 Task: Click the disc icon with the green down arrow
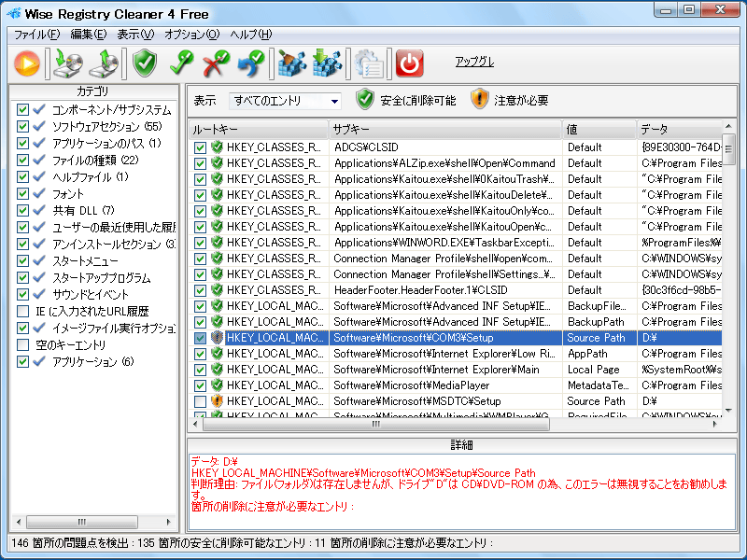pyautogui.click(x=67, y=63)
